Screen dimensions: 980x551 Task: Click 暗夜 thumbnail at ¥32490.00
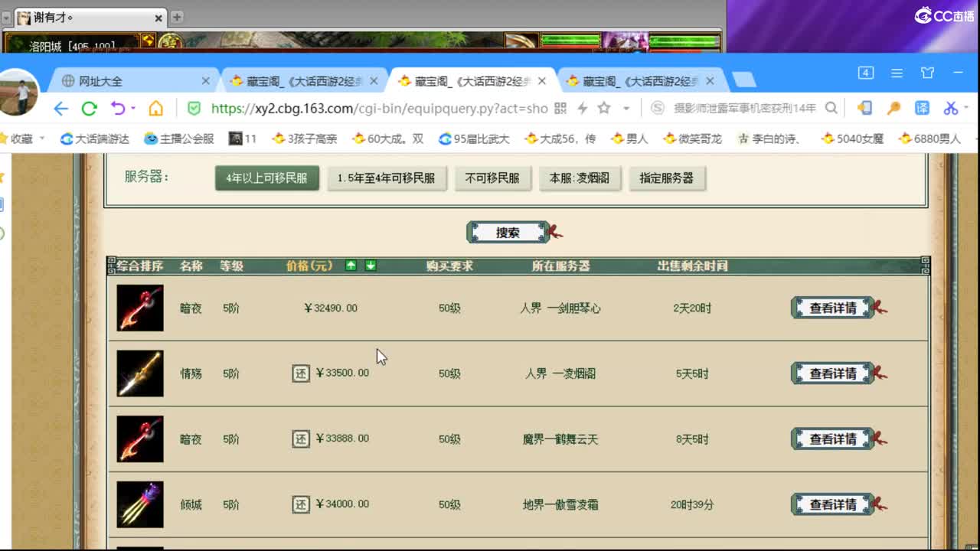point(140,308)
